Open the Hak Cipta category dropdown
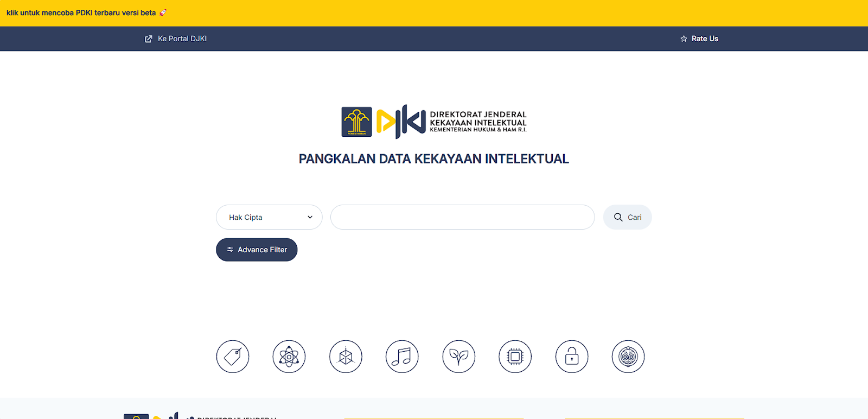This screenshot has width=868, height=419. 269,217
